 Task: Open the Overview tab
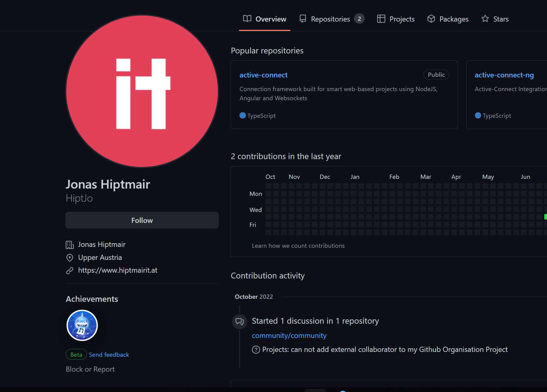click(265, 19)
